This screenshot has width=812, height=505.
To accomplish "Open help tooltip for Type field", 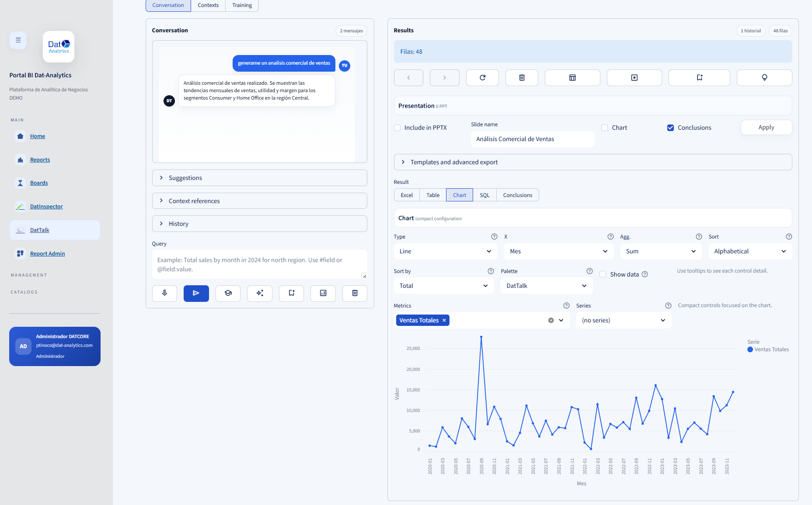I will coord(494,236).
